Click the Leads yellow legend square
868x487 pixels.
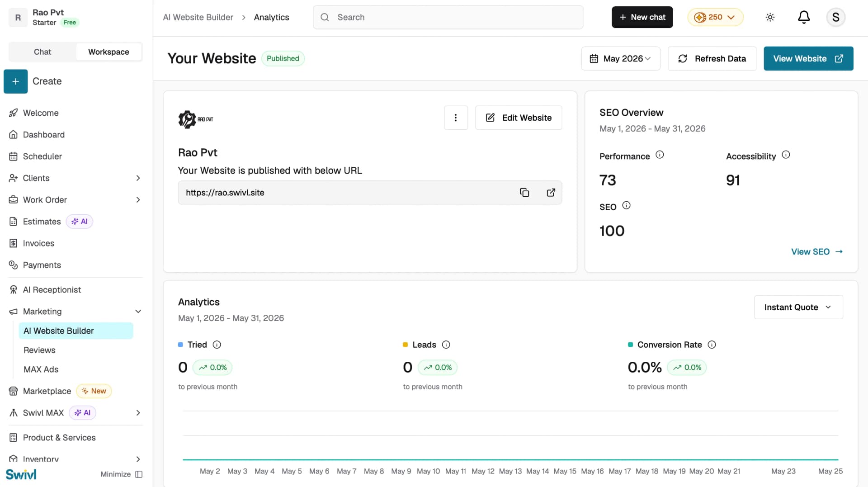(405, 345)
